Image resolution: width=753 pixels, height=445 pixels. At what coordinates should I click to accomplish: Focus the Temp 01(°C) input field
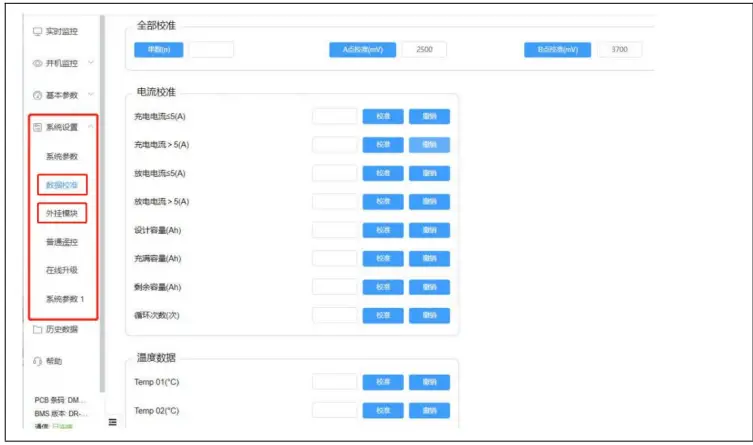(x=335, y=382)
